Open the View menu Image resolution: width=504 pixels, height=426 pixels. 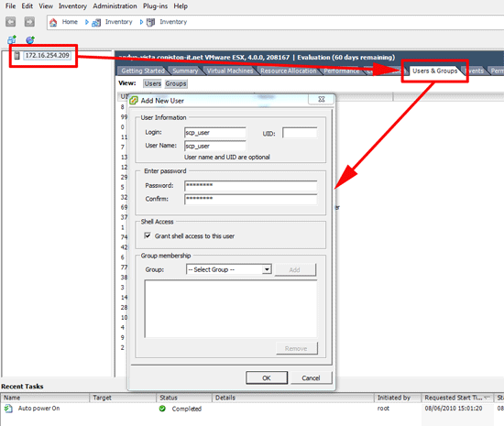click(46, 6)
